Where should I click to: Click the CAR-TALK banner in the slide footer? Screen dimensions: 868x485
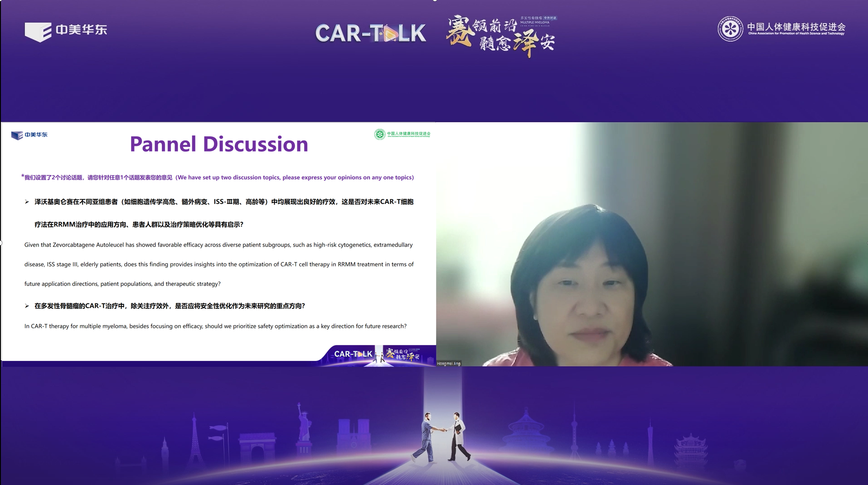(377, 354)
